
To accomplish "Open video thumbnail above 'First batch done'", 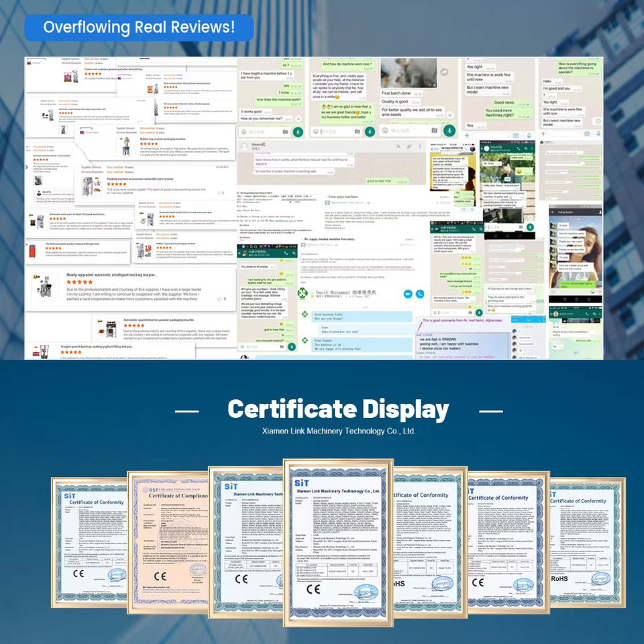I will (409, 72).
